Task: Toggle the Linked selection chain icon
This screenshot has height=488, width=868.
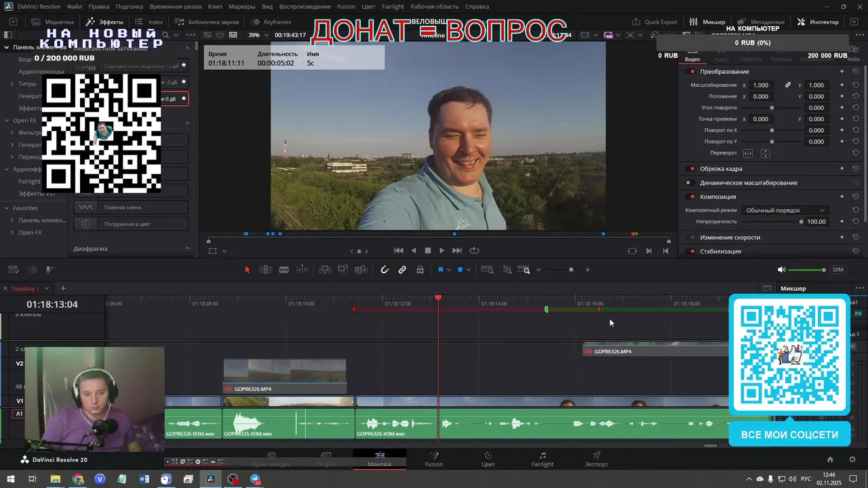Action: [402, 270]
